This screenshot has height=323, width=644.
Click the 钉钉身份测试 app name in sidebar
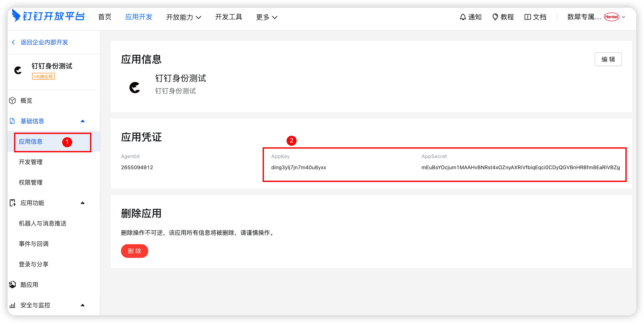coord(52,66)
